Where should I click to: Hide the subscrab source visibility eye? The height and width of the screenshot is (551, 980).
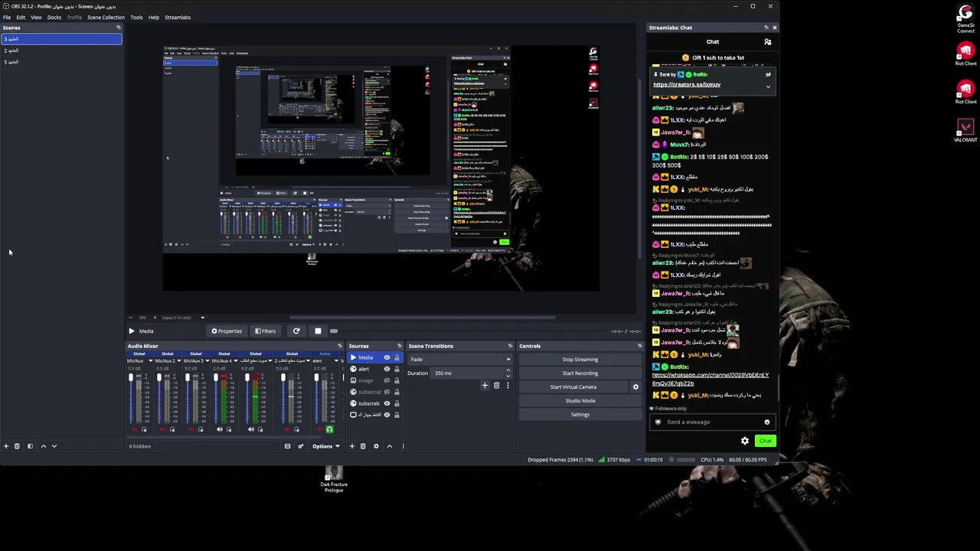pyautogui.click(x=387, y=403)
